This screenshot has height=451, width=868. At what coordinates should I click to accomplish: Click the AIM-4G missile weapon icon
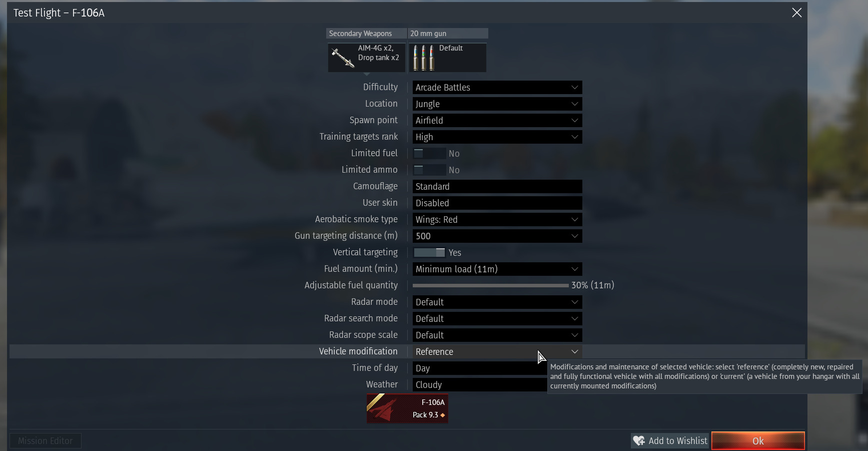point(343,57)
